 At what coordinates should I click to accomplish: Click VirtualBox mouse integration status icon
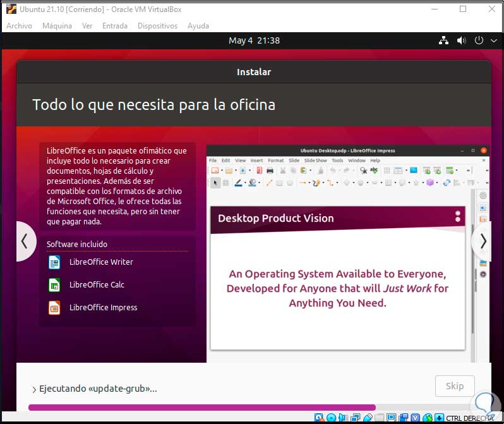pos(428,417)
